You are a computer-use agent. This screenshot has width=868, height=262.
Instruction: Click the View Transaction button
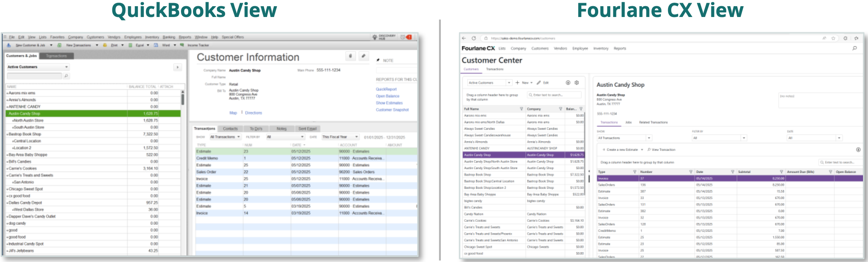coord(662,150)
